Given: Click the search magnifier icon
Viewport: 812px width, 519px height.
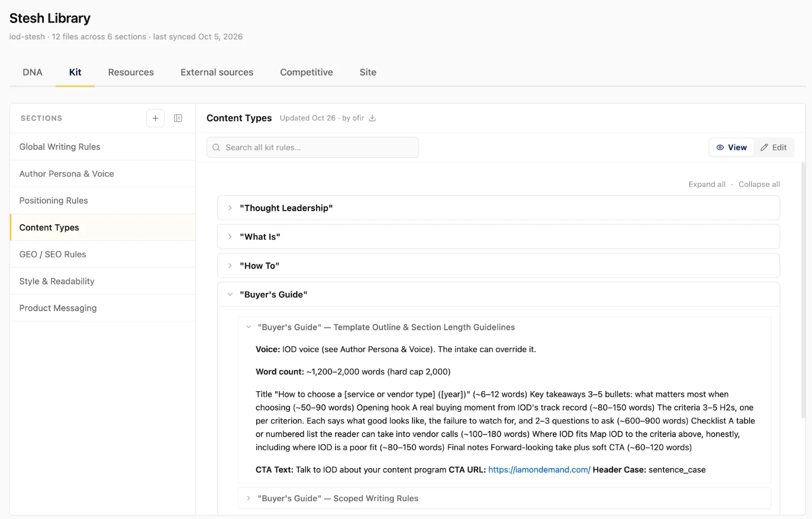Looking at the screenshot, I should coord(216,147).
